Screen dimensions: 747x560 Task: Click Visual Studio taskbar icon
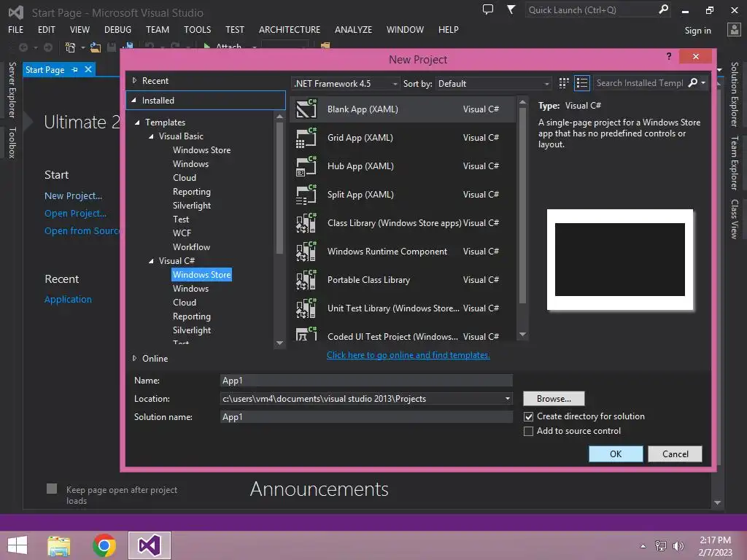click(x=149, y=545)
